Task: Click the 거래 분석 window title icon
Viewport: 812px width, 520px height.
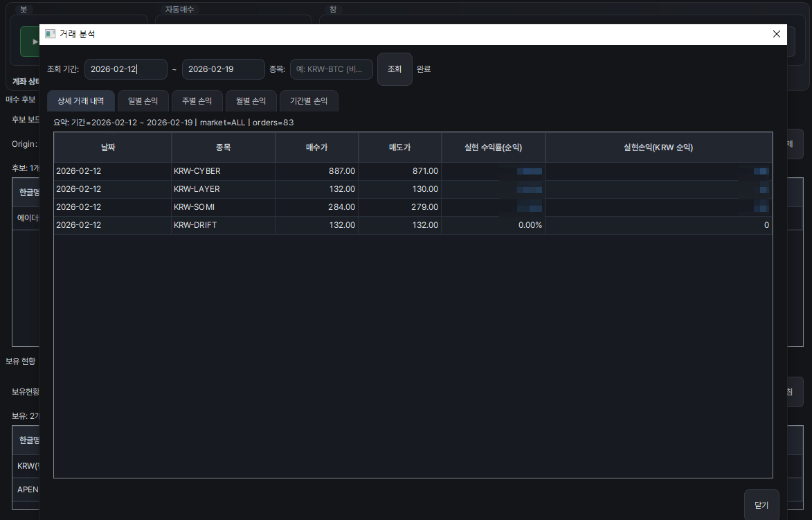Action: click(x=50, y=34)
